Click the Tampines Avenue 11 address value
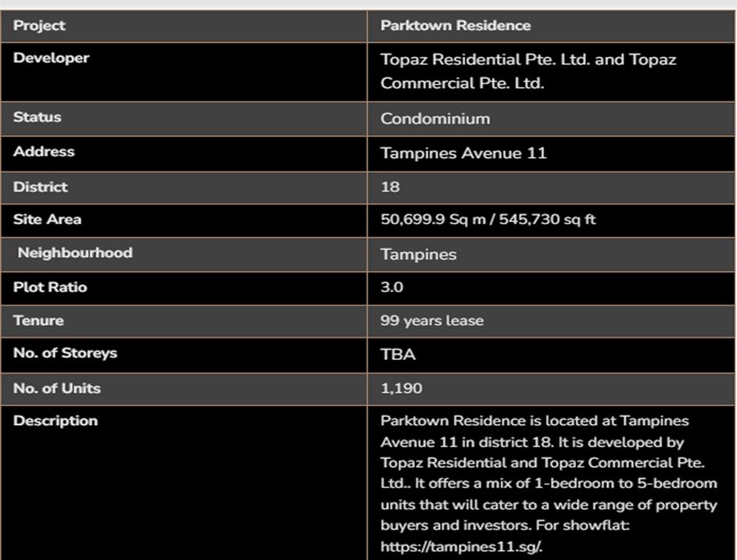This screenshot has width=737, height=560. point(463,153)
